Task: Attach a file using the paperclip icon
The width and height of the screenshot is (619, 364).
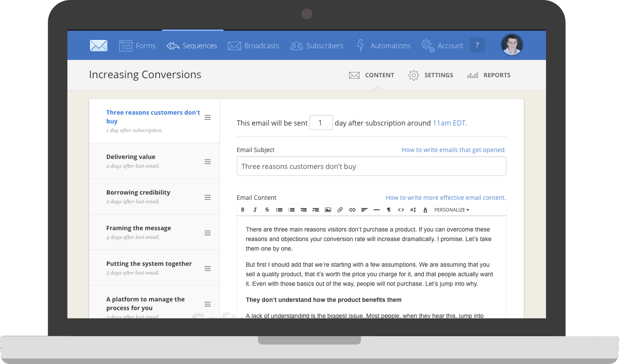Action: point(339,210)
